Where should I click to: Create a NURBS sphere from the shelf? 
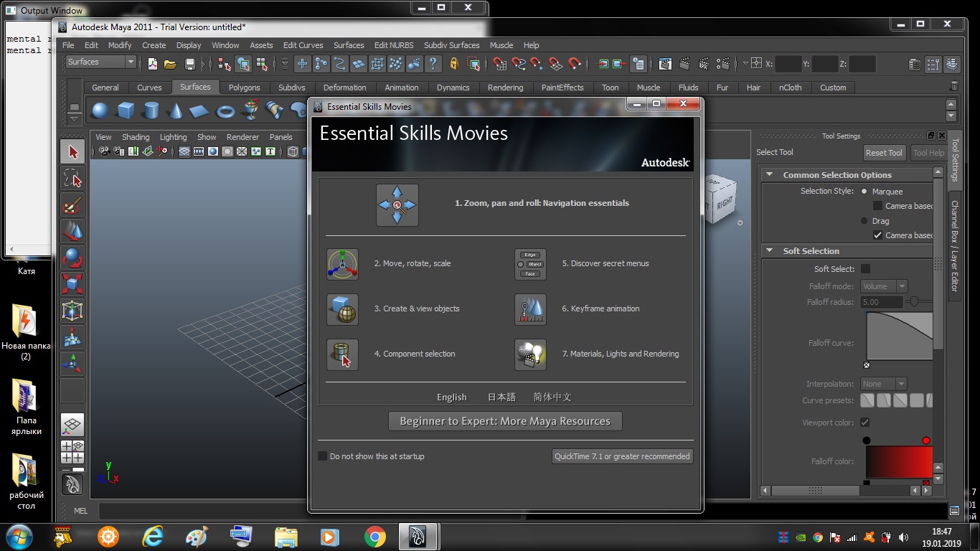coord(100,110)
